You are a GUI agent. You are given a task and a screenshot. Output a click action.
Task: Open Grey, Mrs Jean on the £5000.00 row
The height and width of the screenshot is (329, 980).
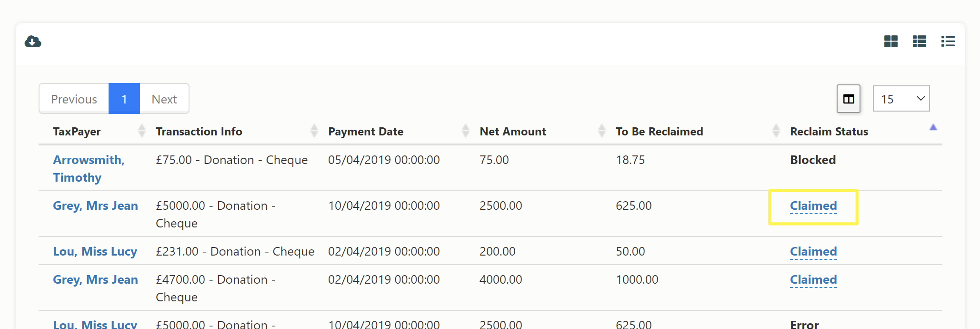[95, 206]
